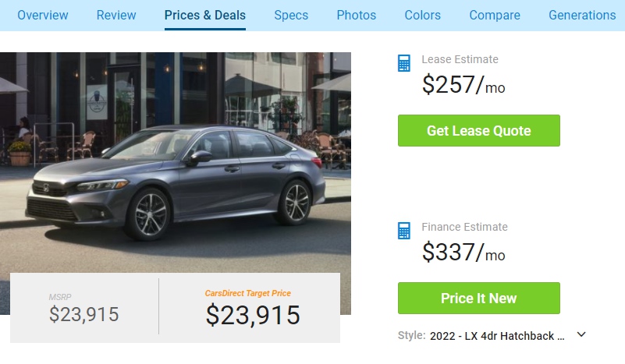Open the Overview tab
625x364 pixels.
click(x=42, y=15)
